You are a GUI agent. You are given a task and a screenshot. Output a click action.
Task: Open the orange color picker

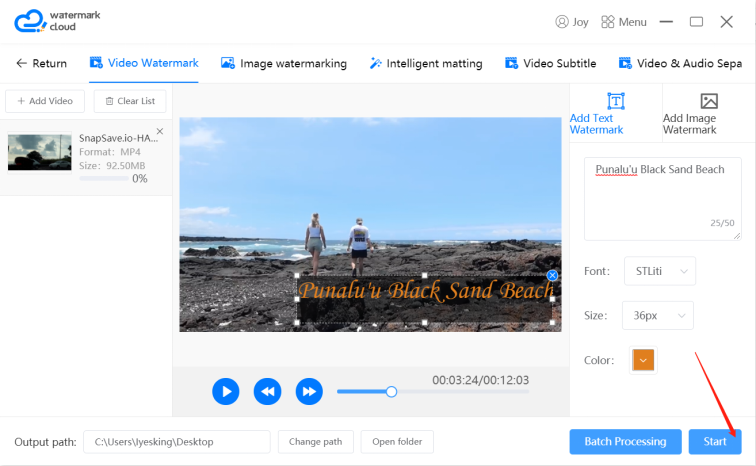[x=643, y=360]
